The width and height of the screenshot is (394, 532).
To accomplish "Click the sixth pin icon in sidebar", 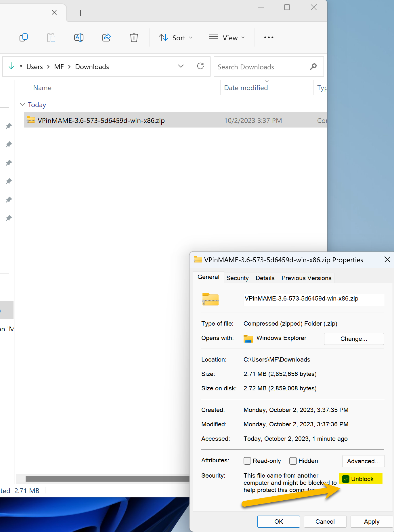I will (9, 218).
